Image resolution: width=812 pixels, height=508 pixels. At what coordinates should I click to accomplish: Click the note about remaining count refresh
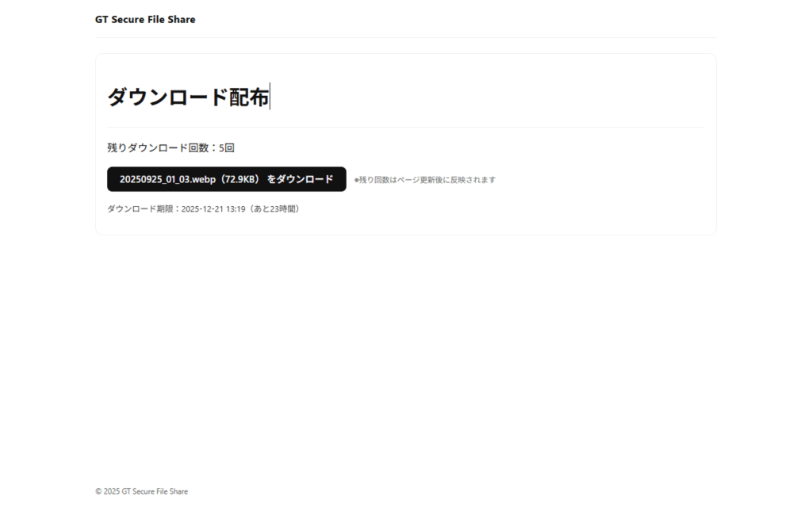coord(425,180)
